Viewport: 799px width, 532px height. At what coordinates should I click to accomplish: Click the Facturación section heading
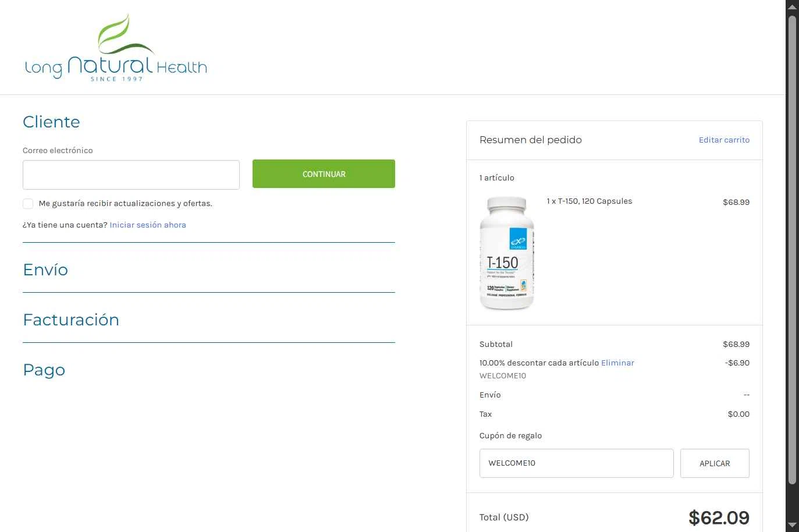click(71, 320)
